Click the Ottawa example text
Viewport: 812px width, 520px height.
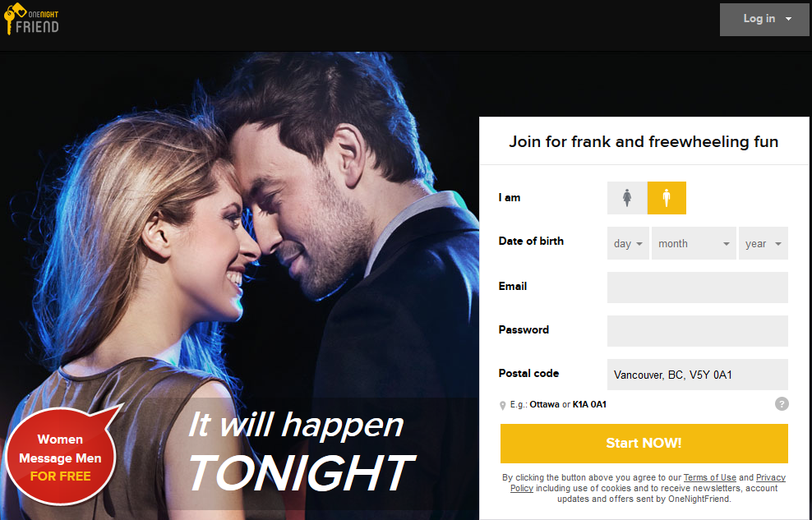coord(544,405)
